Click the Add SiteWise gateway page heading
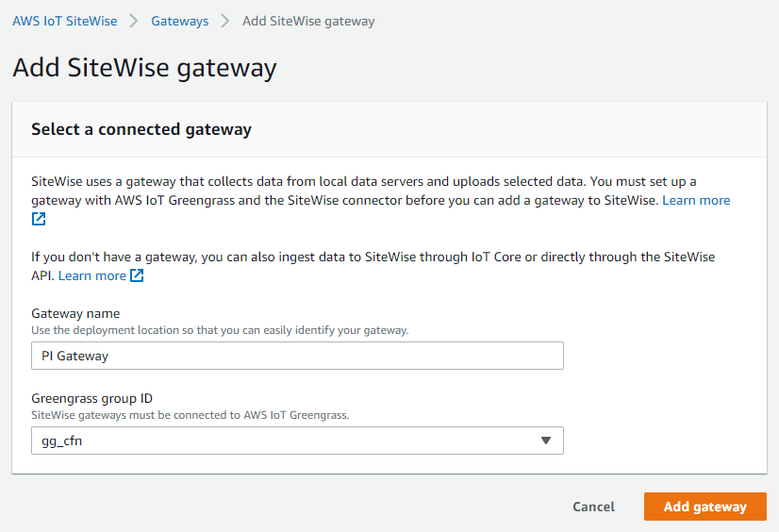Image resolution: width=779 pixels, height=532 pixels. [144, 68]
